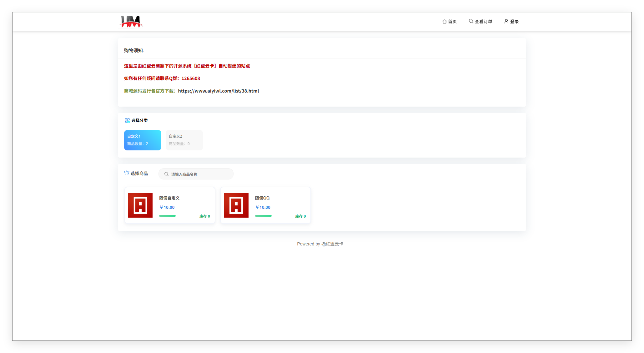Switch to the 自定义2 category

click(184, 140)
